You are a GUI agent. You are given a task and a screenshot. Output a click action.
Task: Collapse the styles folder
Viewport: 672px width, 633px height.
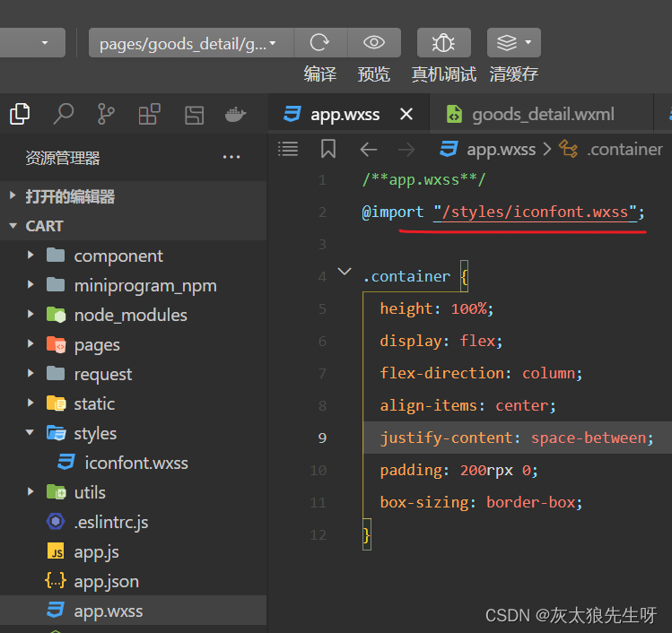133,433
